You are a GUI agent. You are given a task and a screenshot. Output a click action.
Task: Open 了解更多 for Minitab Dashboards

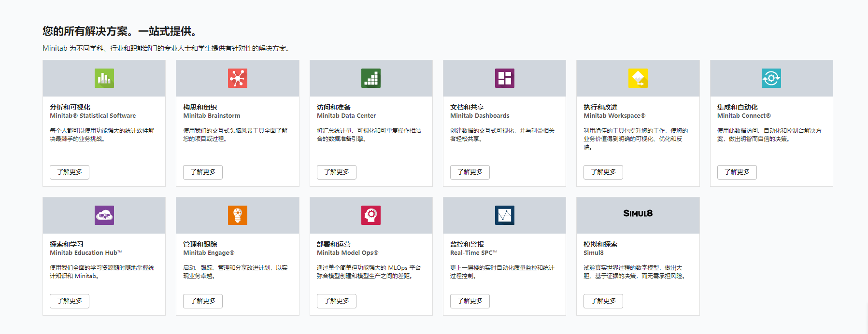470,172
